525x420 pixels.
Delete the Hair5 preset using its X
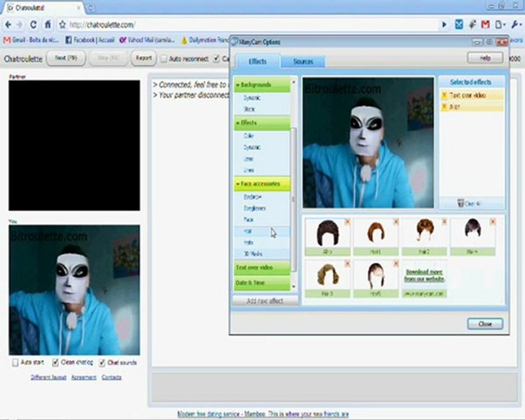395,264
